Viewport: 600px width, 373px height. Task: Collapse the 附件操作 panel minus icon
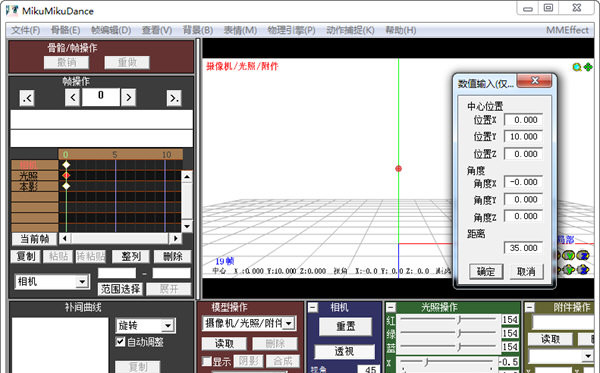point(529,308)
